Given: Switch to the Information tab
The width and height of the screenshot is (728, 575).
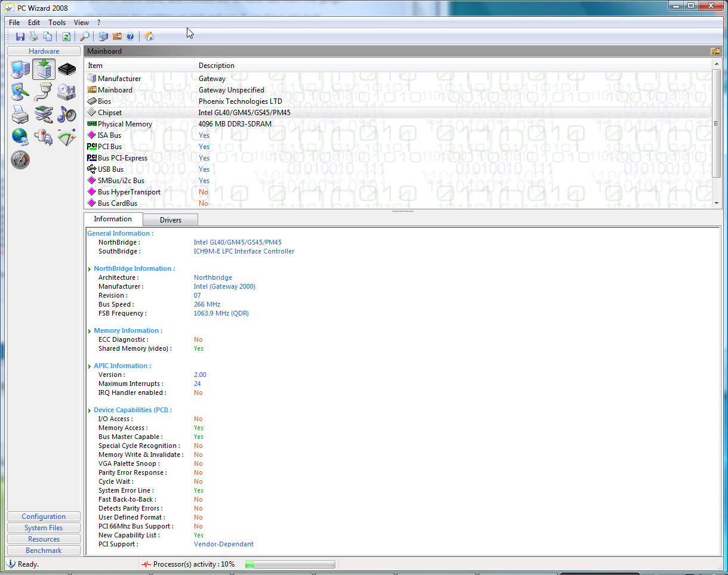Looking at the screenshot, I should click(113, 219).
